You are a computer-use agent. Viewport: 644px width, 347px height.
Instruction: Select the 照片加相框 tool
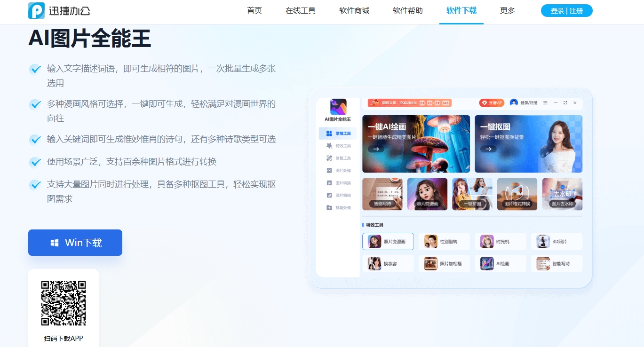click(x=444, y=263)
